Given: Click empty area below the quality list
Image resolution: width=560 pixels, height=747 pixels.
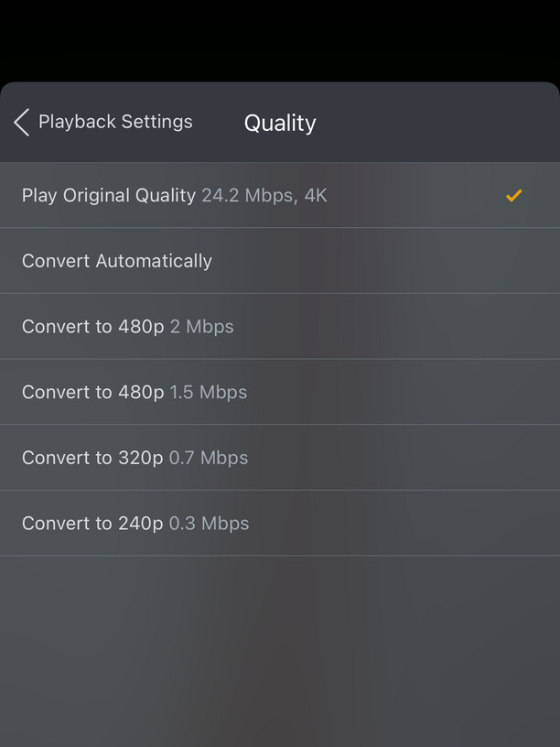Looking at the screenshot, I should pos(280,650).
